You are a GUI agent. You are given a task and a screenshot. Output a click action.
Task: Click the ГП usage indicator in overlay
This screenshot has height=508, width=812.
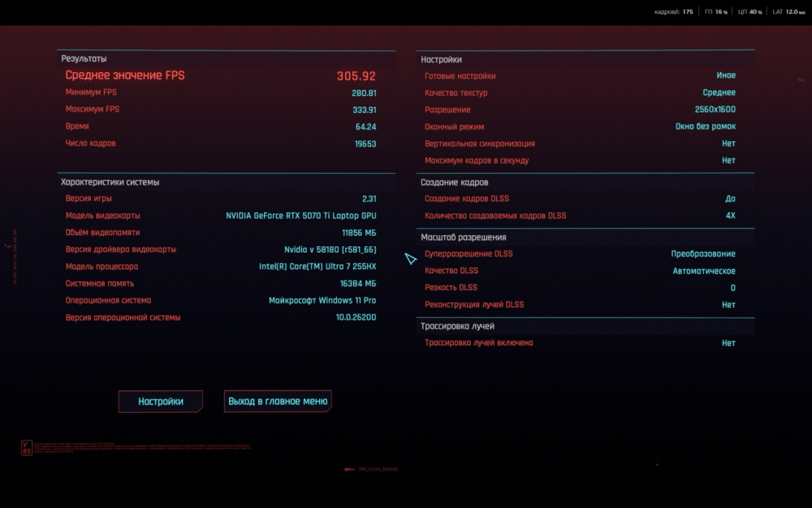(715, 12)
